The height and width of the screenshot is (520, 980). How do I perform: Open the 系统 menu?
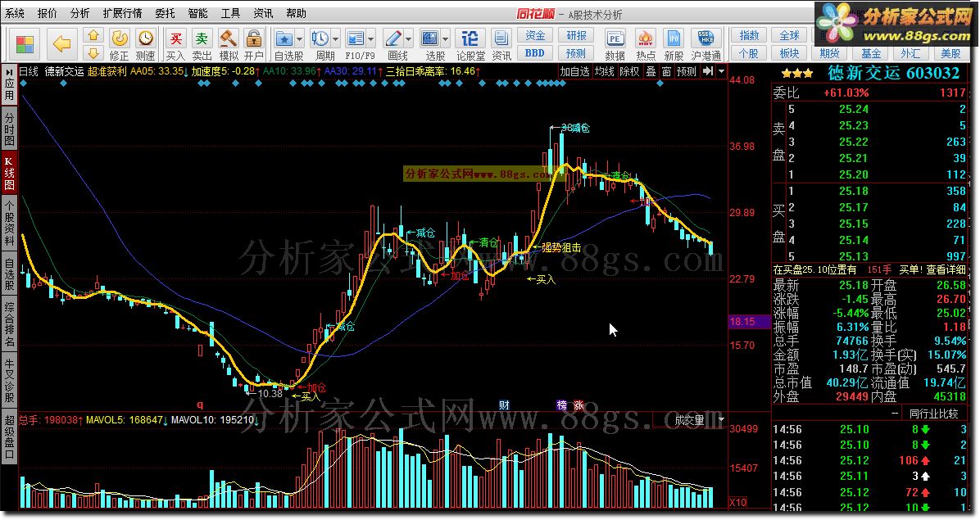coord(15,13)
